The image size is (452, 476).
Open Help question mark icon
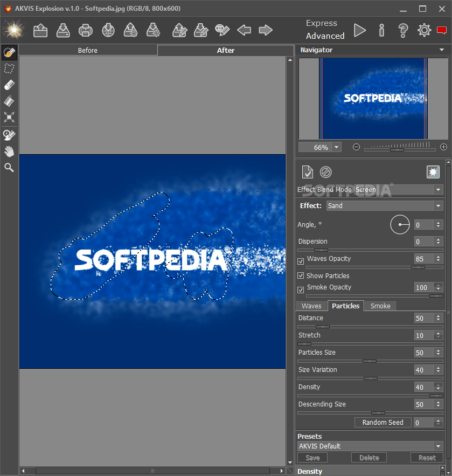[x=403, y=30]
